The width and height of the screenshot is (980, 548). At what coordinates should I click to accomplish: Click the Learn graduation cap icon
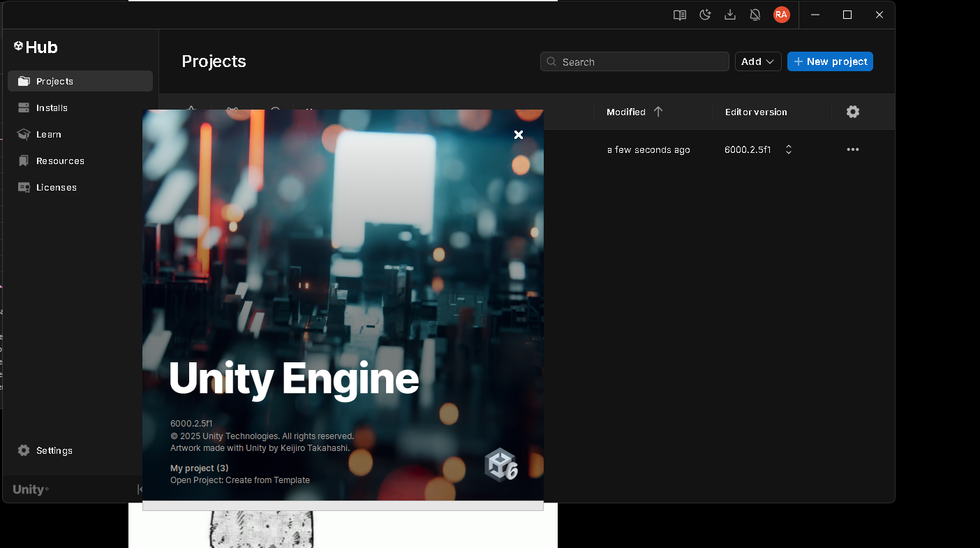[24, 134]
